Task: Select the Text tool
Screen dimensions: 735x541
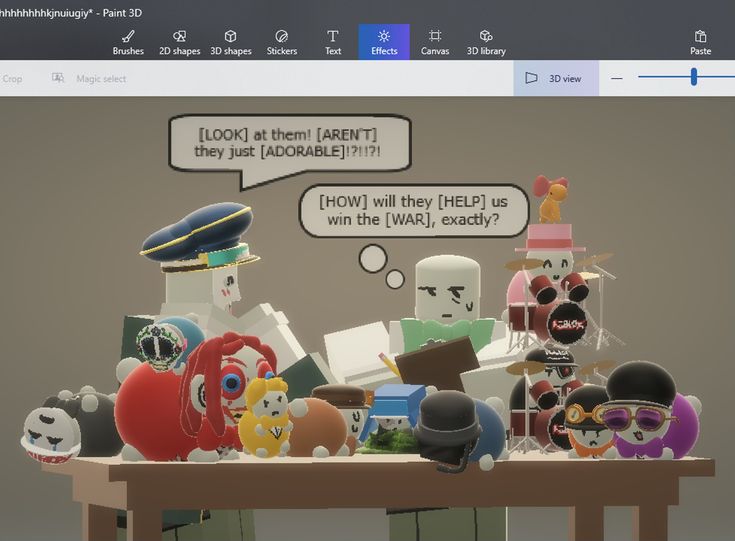Action: pos(333,42)
